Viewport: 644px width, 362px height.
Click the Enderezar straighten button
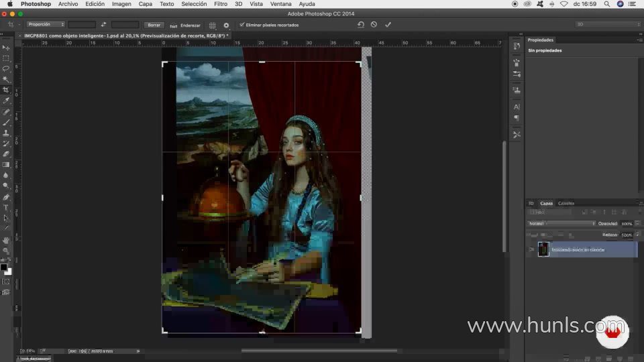point(186,25)
